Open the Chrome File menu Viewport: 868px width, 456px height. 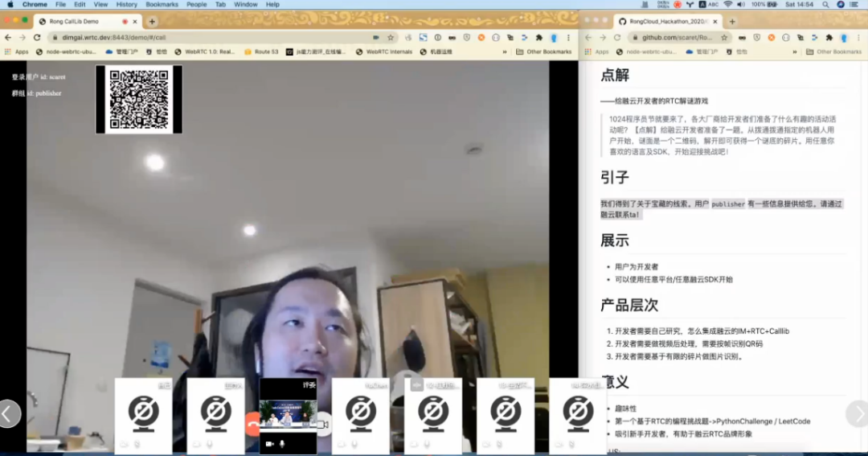[60, 5]
